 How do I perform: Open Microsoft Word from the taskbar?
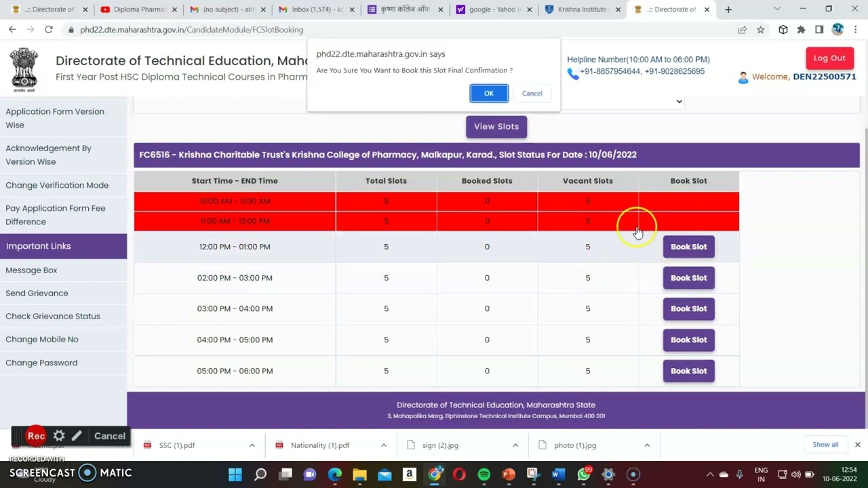(x=558, y=474)
